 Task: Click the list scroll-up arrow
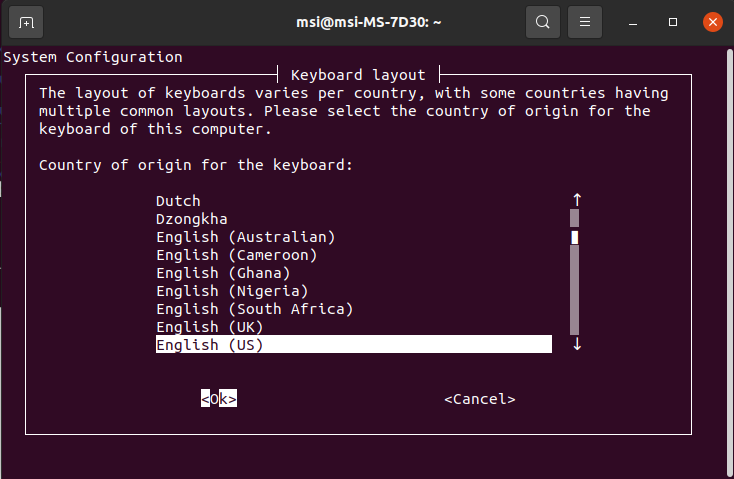[x=577, y=200]
